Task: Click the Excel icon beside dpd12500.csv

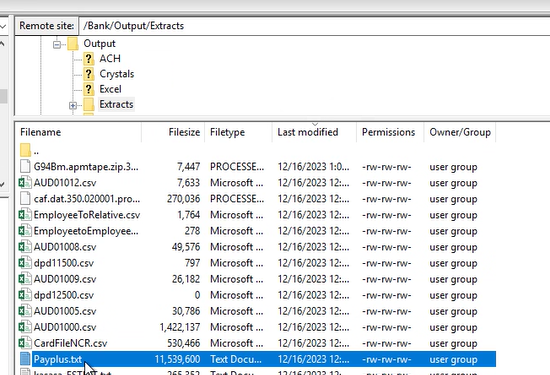Action: pos(25,295)
